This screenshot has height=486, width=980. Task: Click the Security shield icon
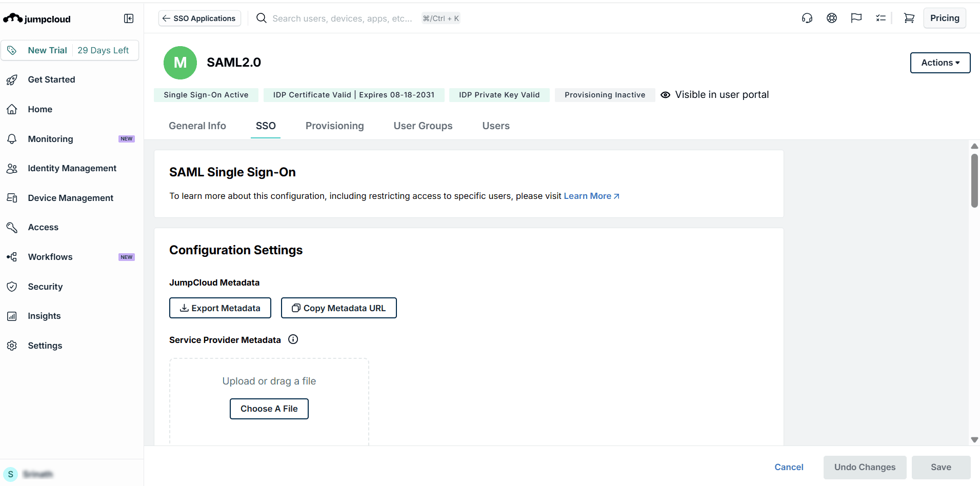coord(12,287)
